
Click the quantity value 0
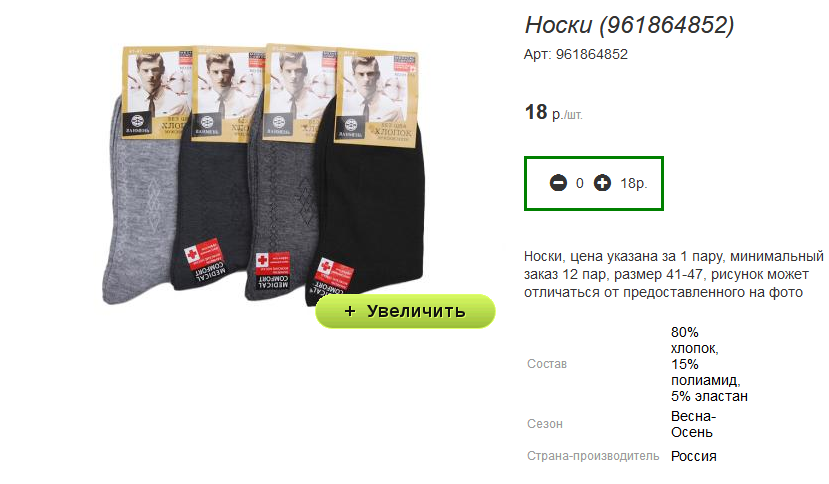[x=579, y=184]
